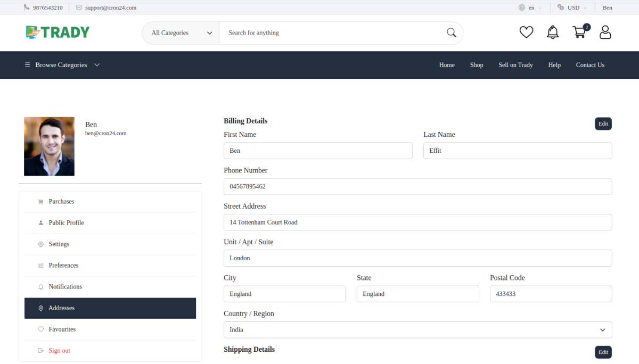The width and height of the screenshot is (639, 364).
Task: Open the USD currency dropdown
Action: point(577,7)
